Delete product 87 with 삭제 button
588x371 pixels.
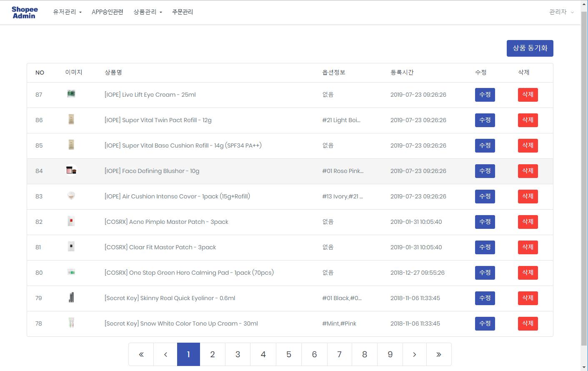(x=528, y=95)
